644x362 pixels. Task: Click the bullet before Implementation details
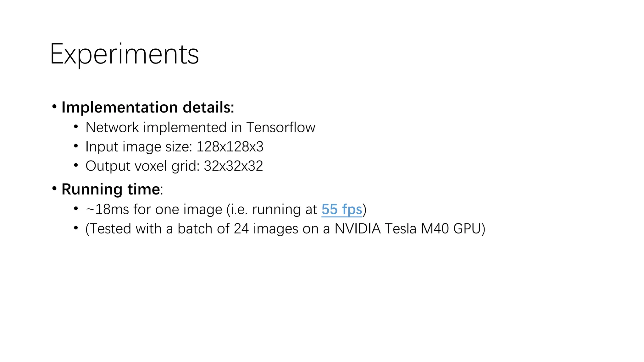pyautogui.click(x=54, y=107)
